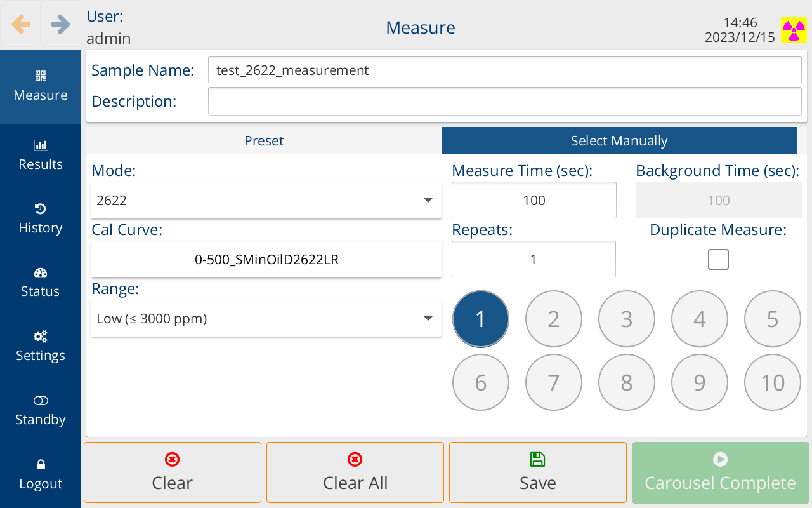Switch to the Preset tab
Image resolution: width=812 pixels, height=508 pixels.
264,140
